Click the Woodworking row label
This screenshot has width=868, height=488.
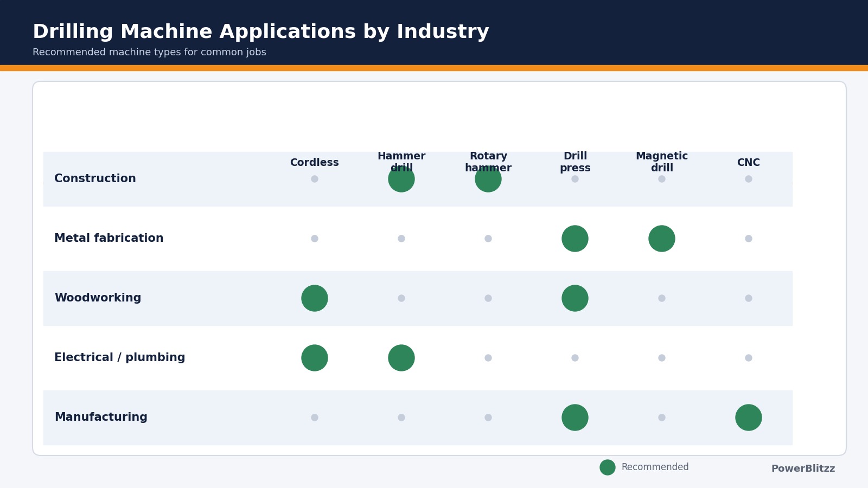click(98, 298)
